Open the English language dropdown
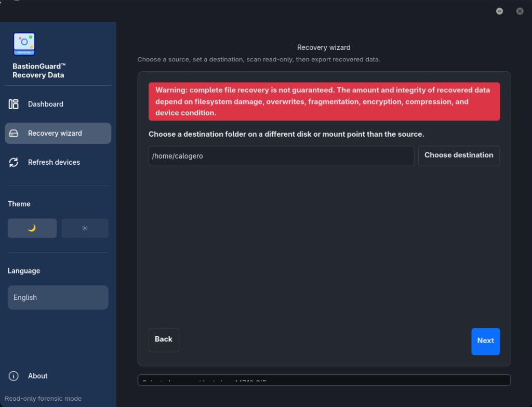This screenshot has width=532, height=407. coord(58,297)
